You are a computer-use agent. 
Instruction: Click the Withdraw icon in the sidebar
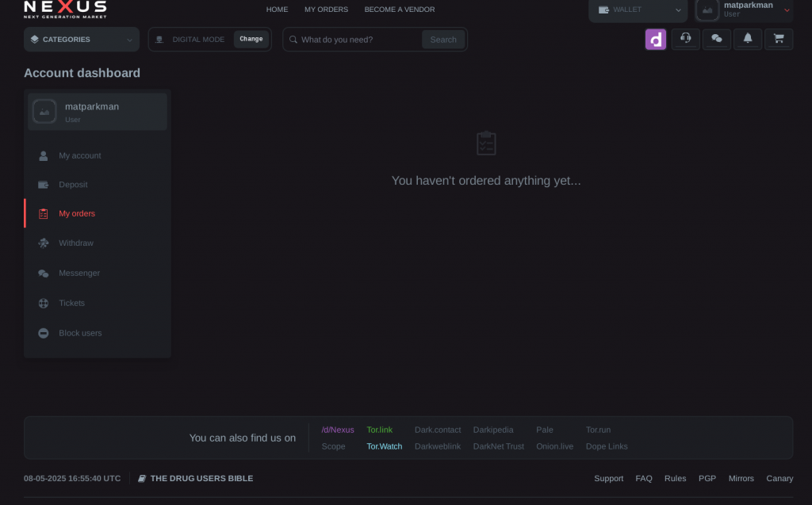[x=44, y=243]
